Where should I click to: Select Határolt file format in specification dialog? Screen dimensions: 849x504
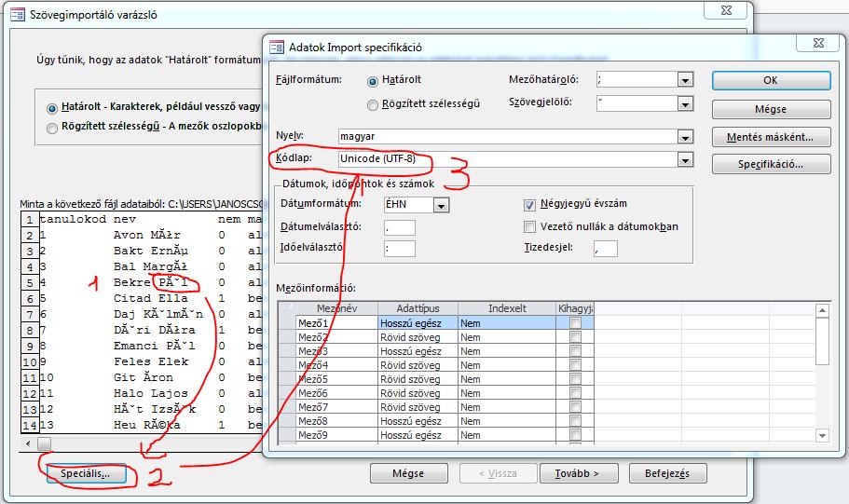pyautogui.click(x=373, y=81)
